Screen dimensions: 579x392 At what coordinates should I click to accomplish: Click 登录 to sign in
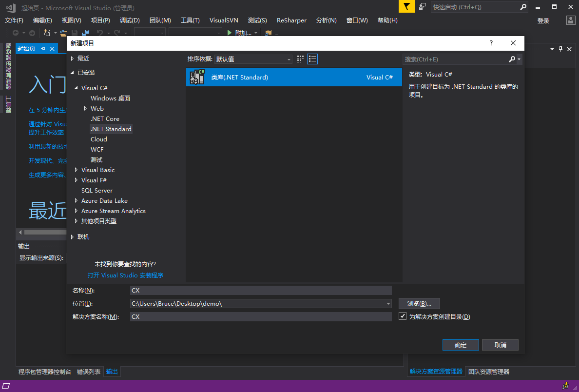(x=543, y=20)
